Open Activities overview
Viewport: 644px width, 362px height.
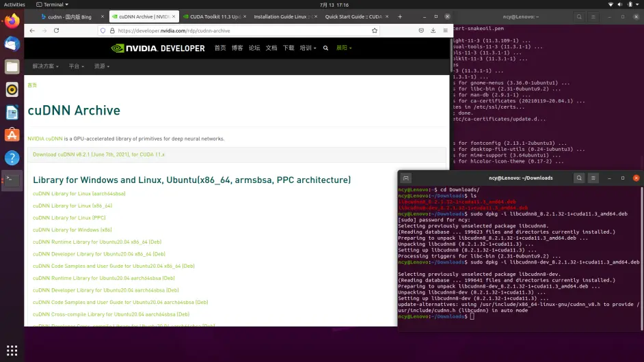[14, 5]
